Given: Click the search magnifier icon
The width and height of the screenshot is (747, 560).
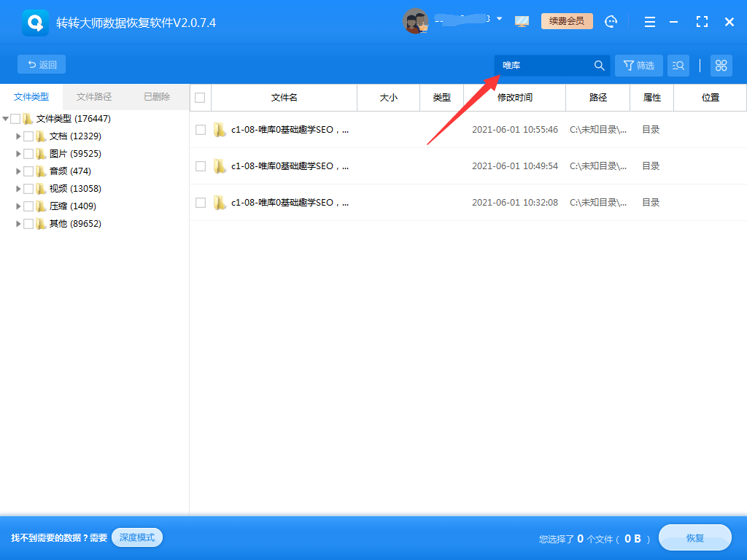Looking at the screenshot, I should pyautogui.click(x=599, y=66).
